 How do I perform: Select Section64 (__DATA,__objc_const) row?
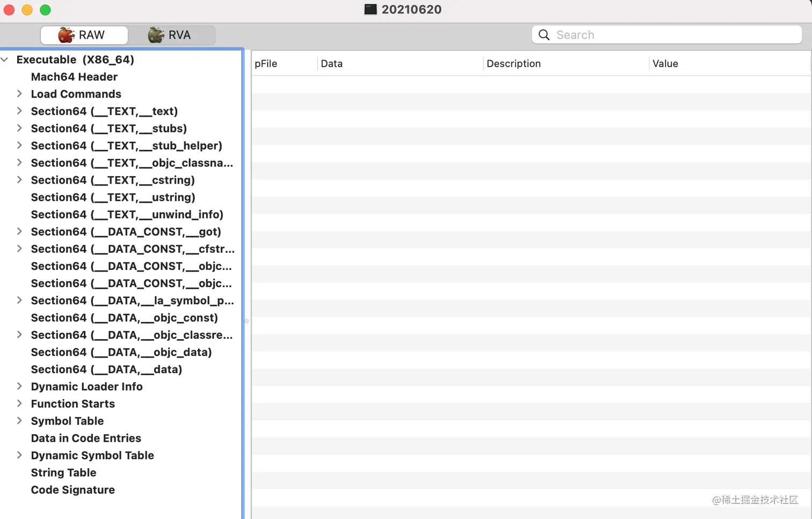tap(125, 317)
